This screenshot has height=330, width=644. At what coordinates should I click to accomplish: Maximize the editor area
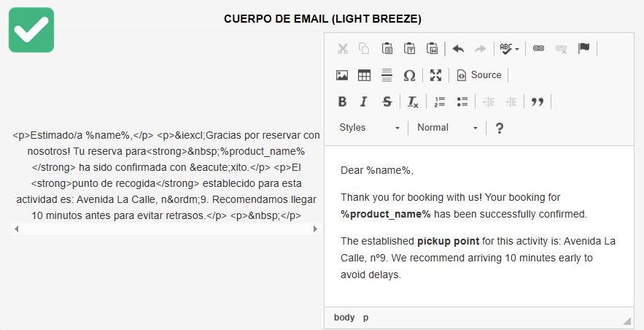click(435, 75)
